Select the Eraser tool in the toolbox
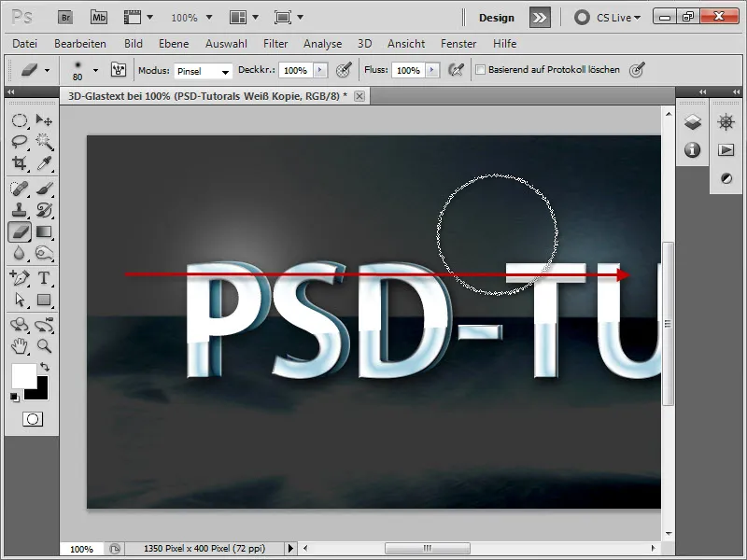The height and width of the screenshot is (560, 747). pyautogui.click(x=20, y=231)
